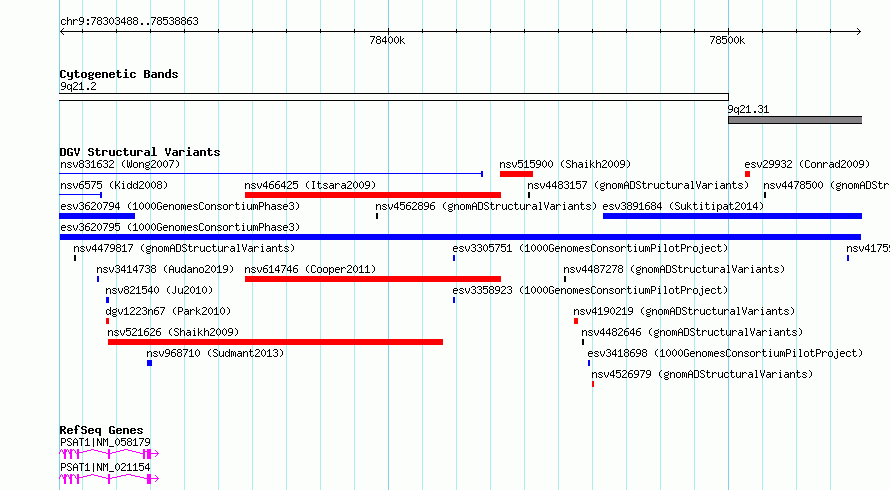Select the nsv614746 (Cooper2011) red bar
890x490 pixels.
coord(372,279)
